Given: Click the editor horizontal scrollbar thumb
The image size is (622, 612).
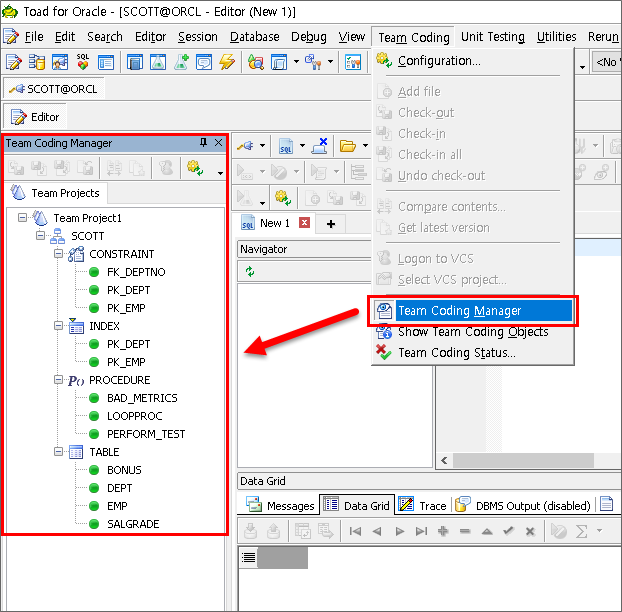Looking at the screenshot, I should (523, 460).
